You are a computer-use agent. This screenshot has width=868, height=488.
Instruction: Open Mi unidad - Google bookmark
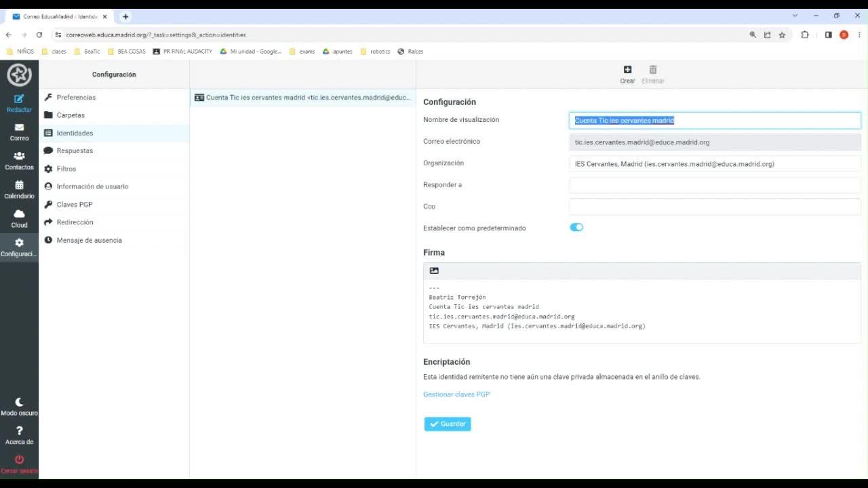click(x=250, y=52)
